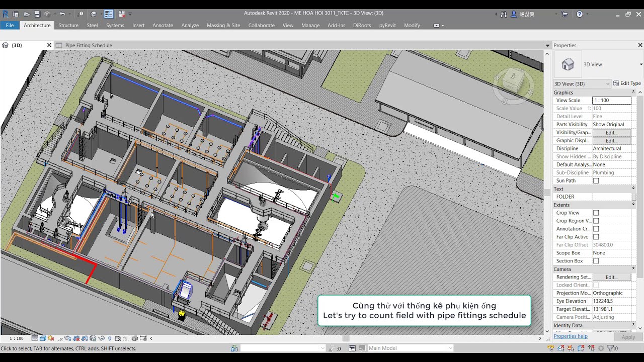Click the FOLDER text parameter field

coord(611,197)
